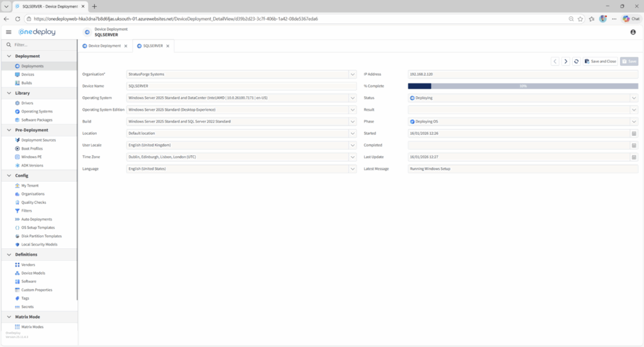Collapse the Pre-Deployment sidebar group
Screen dimensions: 644x347
(x=9, y=130)
